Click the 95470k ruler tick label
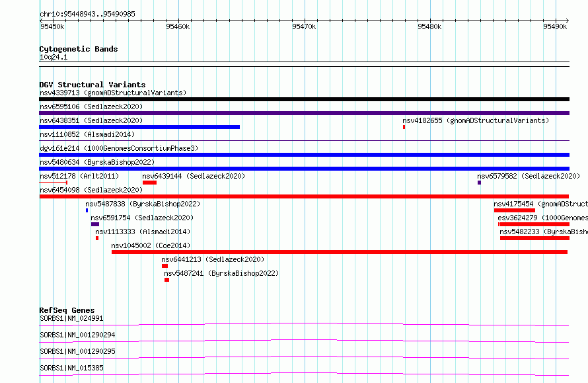The height and width of the screenshot is (383, 588). pos(304,26)
